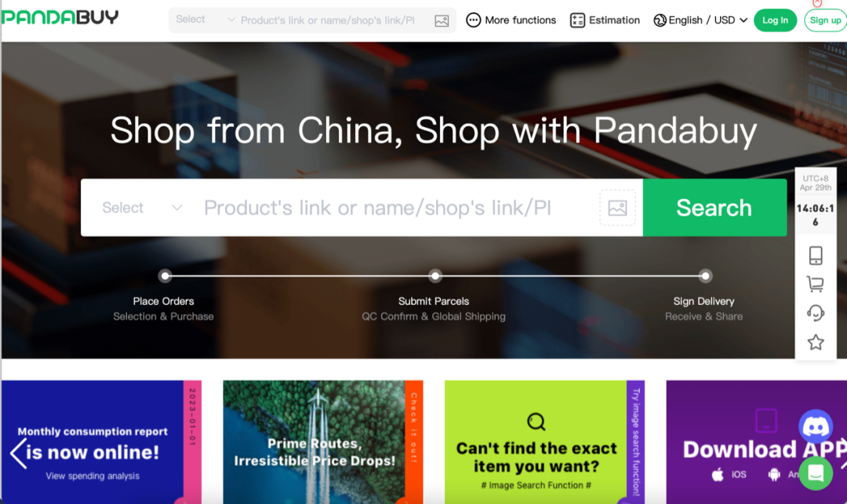Image resolution: width=847 pixels, height=504 pixels.
Task: Focus the main product link search field
Action: (x=397, y=208)
